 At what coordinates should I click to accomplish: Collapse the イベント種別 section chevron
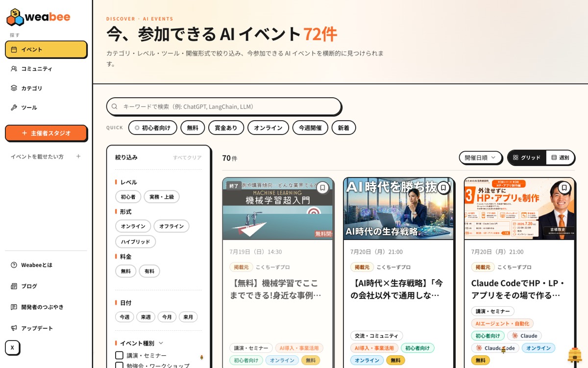[x=161, y=343]
